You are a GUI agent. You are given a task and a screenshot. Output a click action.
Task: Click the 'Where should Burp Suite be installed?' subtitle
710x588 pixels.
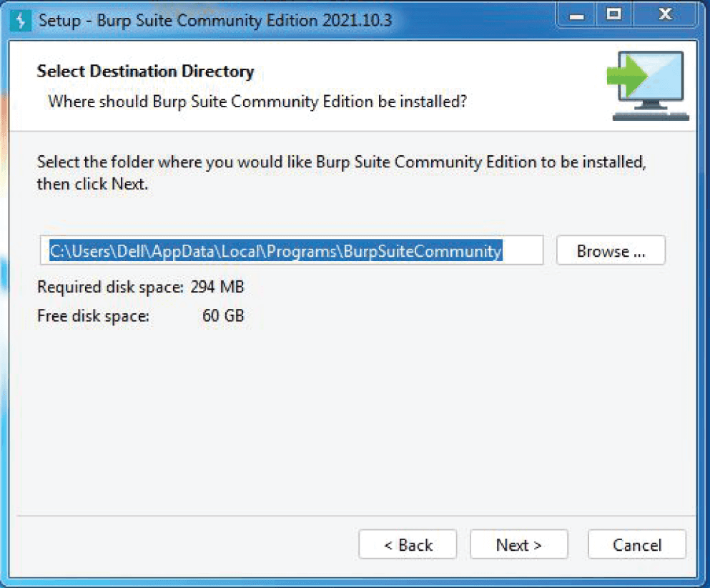257,102
